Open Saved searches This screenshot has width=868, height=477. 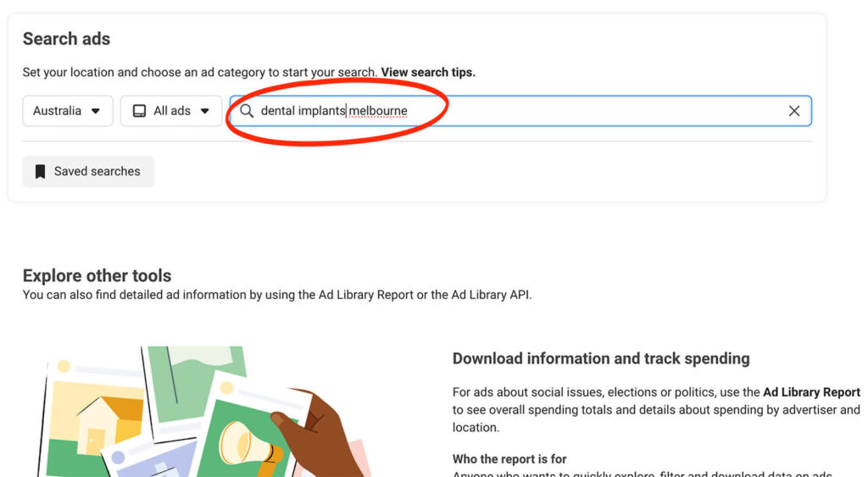(x=88, y=171)
